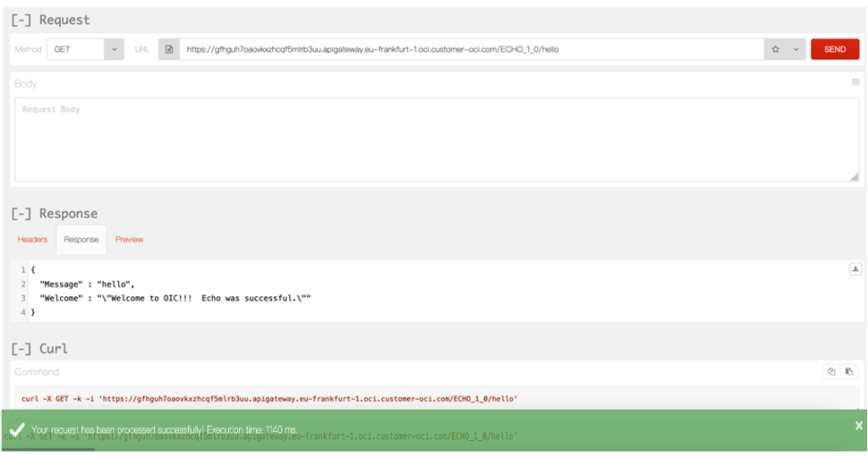The image size is (868, 458).
Task: Open the GET method dropdown
Action: pos(86,49)
